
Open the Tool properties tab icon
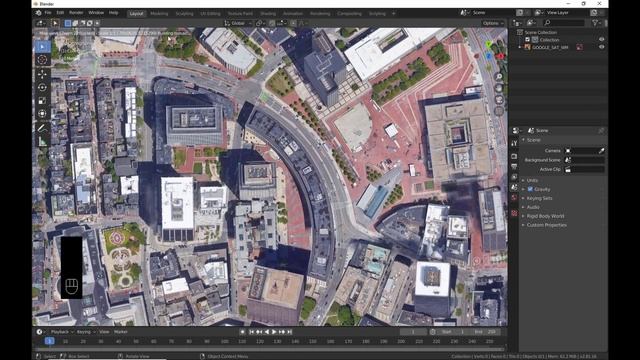click(x=514, y=143)
